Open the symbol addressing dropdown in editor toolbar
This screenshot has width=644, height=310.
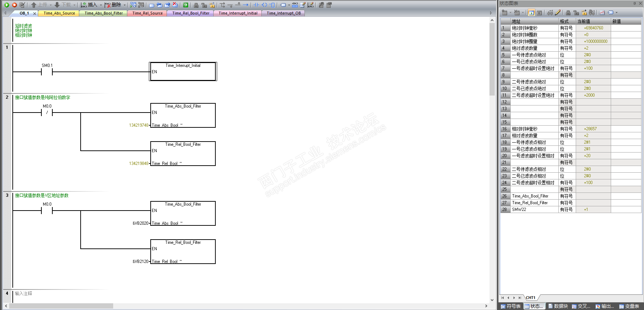(x=289, y=5)
